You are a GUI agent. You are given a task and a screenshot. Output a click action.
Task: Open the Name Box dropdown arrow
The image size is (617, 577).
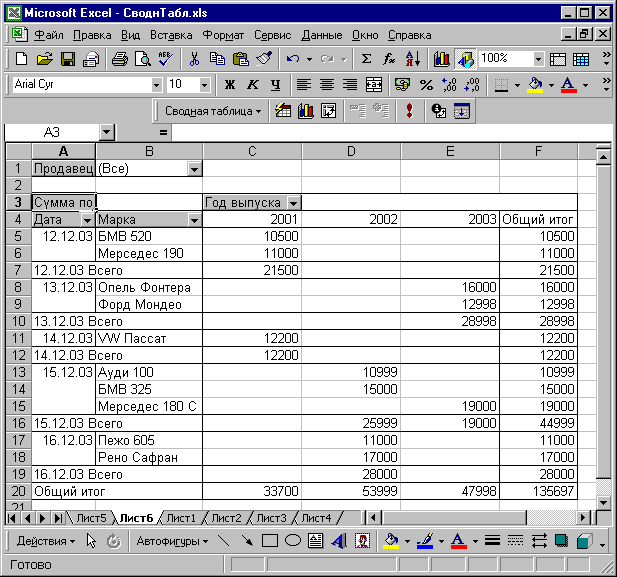point(106,133)
